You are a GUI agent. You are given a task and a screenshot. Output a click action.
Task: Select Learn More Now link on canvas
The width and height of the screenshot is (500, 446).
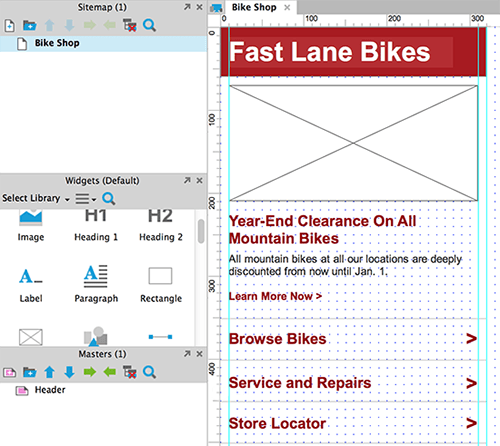pyautogui.click(x=275, y=296)
